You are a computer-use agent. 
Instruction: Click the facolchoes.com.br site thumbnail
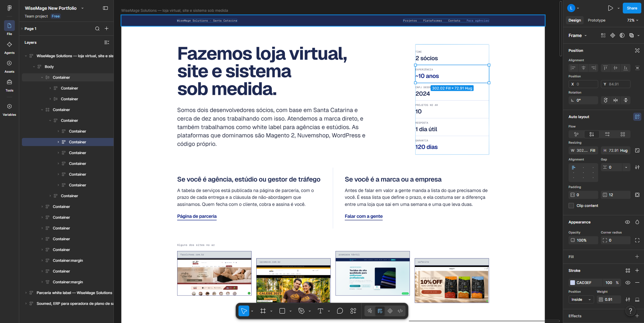point(214,273)
